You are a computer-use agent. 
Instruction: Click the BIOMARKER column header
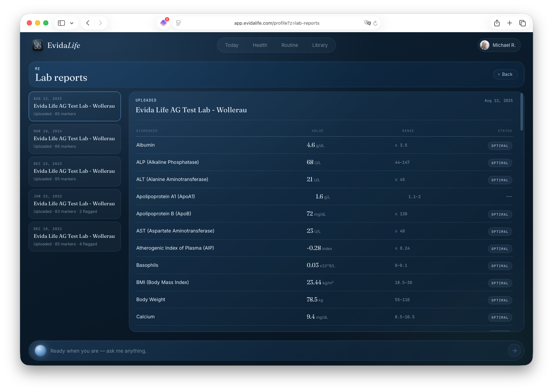click(x=147, y=131)
